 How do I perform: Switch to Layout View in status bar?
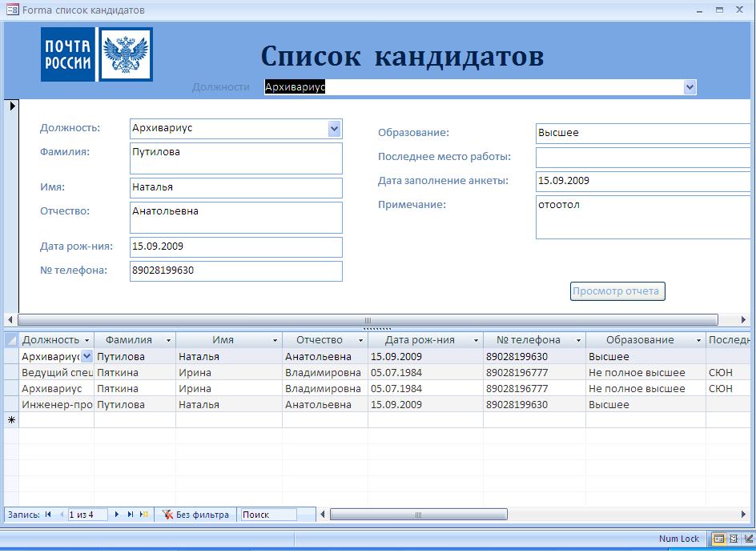pyautogui.click(x=734, y=539)
